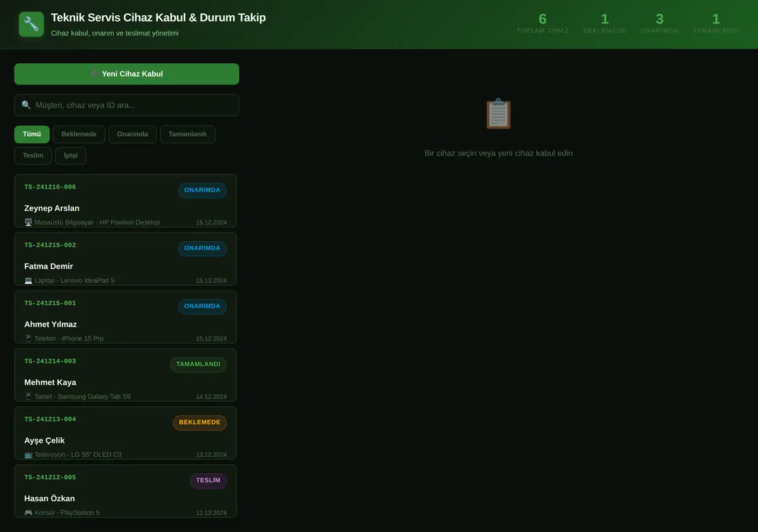Click the Beklemede counter in header

pos(605,23)
